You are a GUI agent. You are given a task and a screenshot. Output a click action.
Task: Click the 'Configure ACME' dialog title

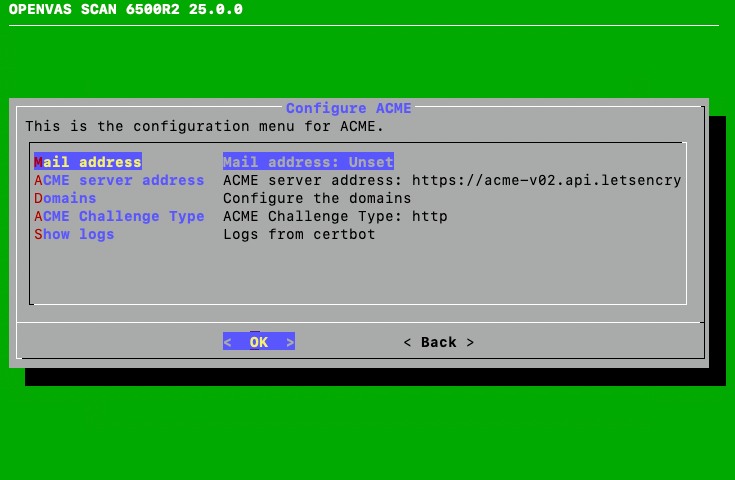click(349, 108)
